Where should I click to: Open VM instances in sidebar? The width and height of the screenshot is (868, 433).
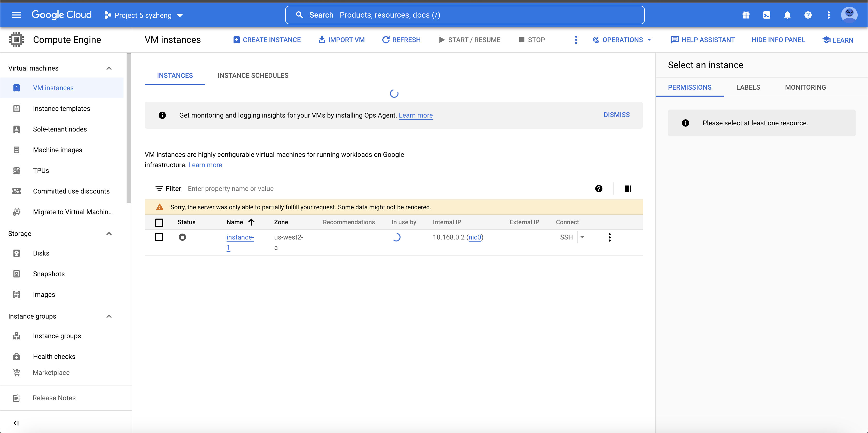click(62, 88)
